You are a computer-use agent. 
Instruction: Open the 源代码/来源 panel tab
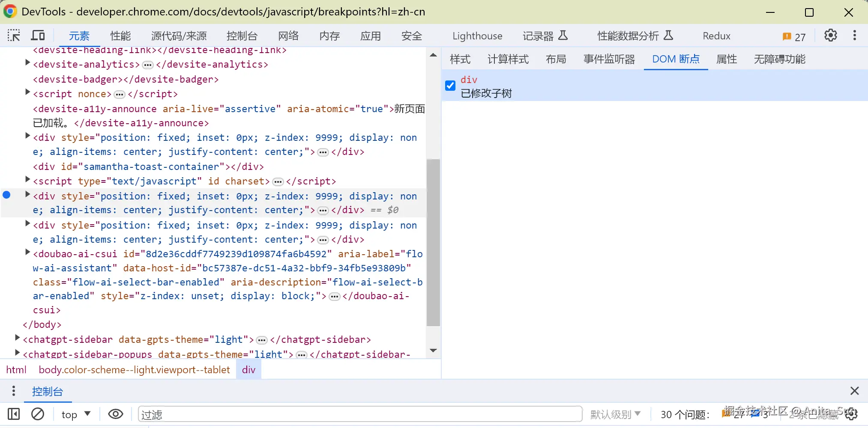click(179, 36)
